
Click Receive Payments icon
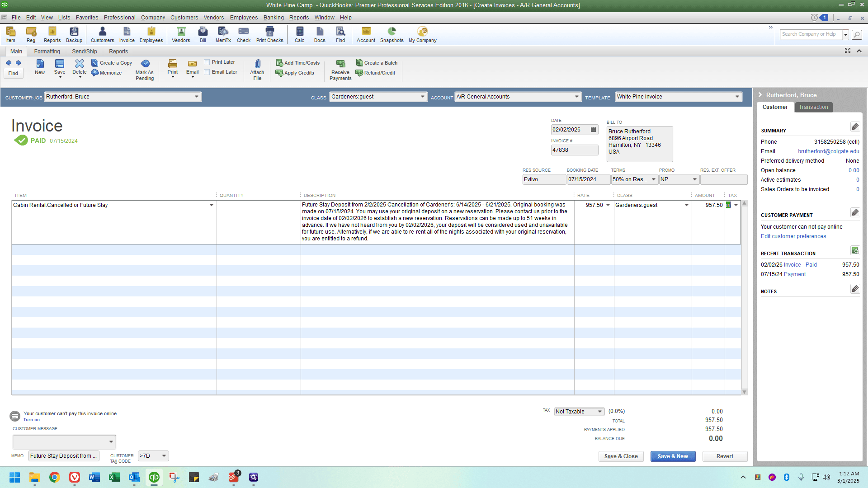pyautogui.click(x=340, y=70)
